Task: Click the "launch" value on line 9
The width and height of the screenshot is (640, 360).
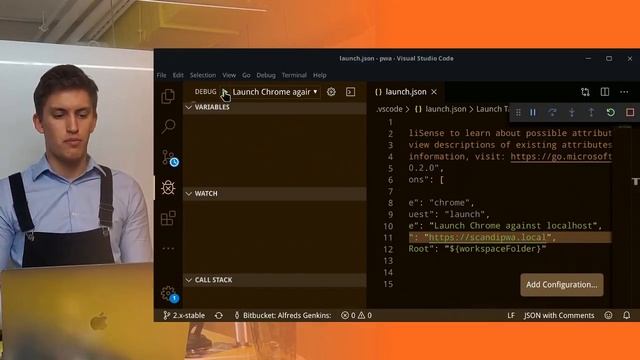Action: pos(464,214)
